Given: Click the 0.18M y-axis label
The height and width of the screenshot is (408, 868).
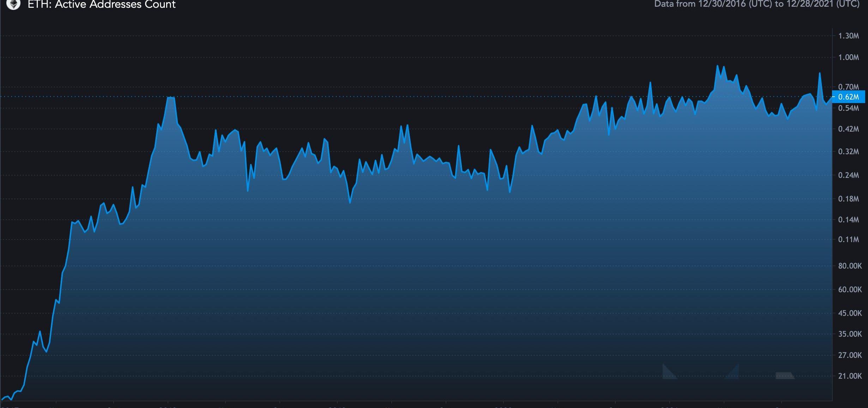Looking at the screenshot, I should coord(849,199).
